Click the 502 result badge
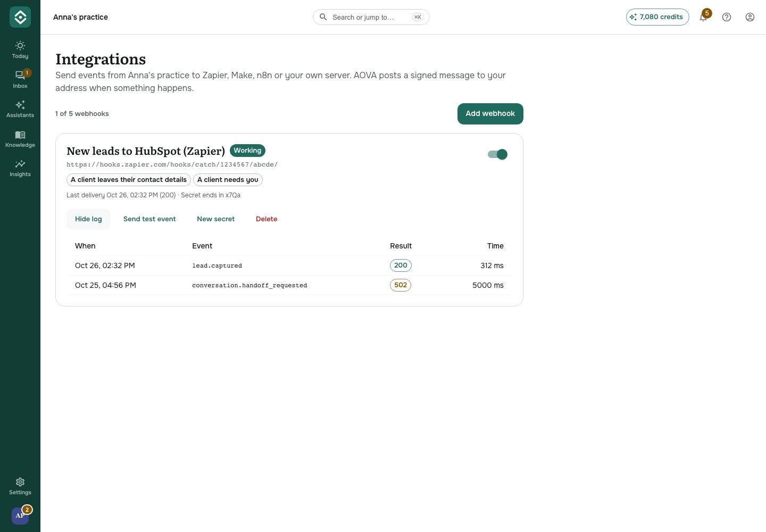766x532 pixels. pyautogui.click(x=401, y=285)
